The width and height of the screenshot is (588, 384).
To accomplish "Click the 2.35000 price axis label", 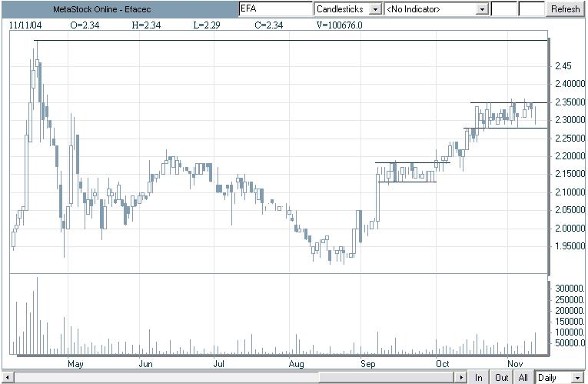I will tap(570, 102).
